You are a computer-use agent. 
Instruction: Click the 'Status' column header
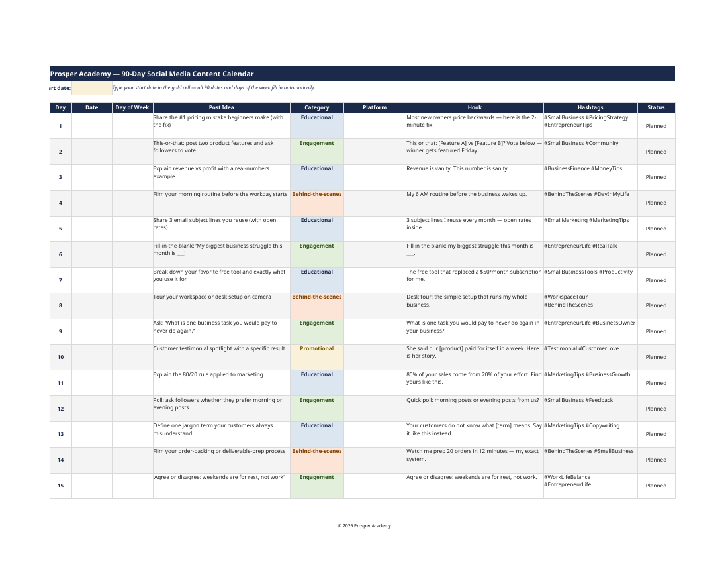[x=656, y=107]
